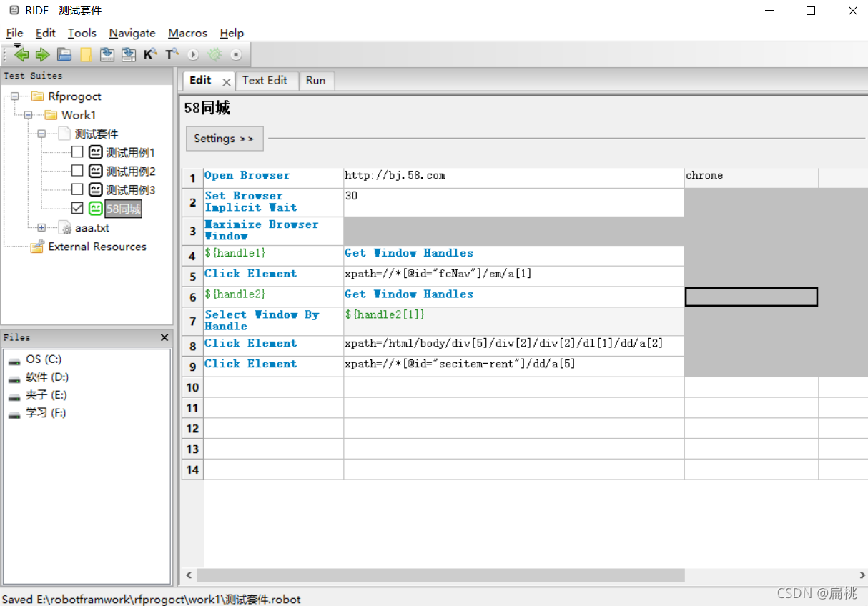Screen dimensions: 868x606
Task: Click the grid scroll right arrow
Action: [x=862, y=575]
